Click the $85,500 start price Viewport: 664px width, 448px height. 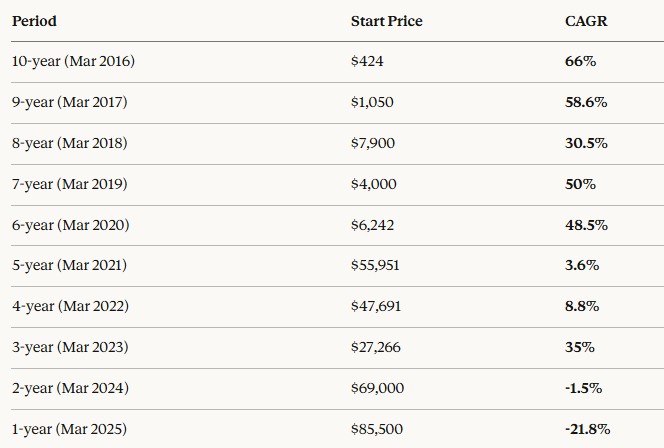(x=377, y=430)
